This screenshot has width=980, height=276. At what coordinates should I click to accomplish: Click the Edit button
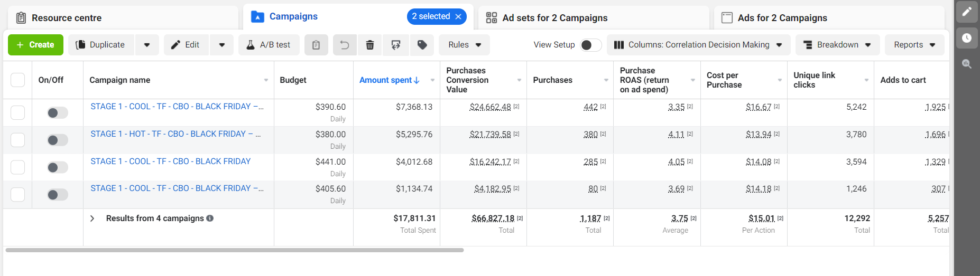coord(187,45)
